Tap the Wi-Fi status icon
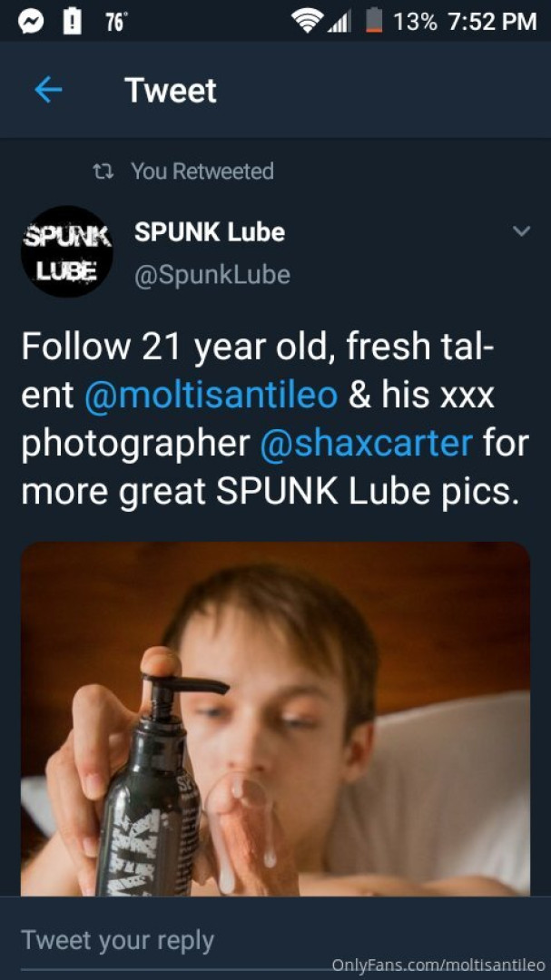 (x=309, y=20)
